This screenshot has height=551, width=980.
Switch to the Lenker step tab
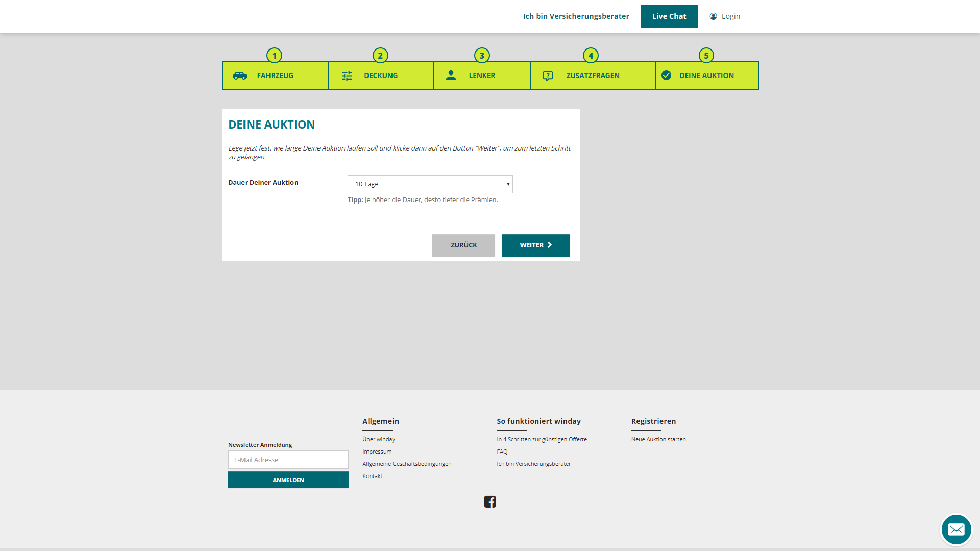point(482,76)
